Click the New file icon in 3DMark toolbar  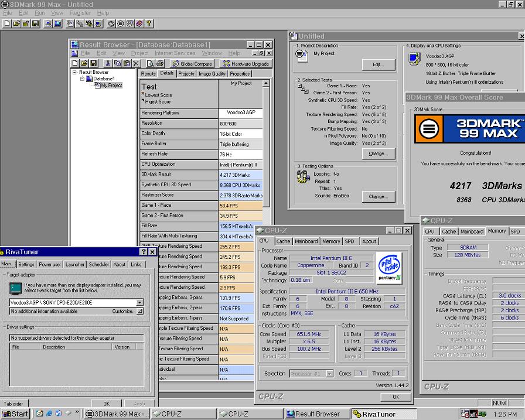6,23
